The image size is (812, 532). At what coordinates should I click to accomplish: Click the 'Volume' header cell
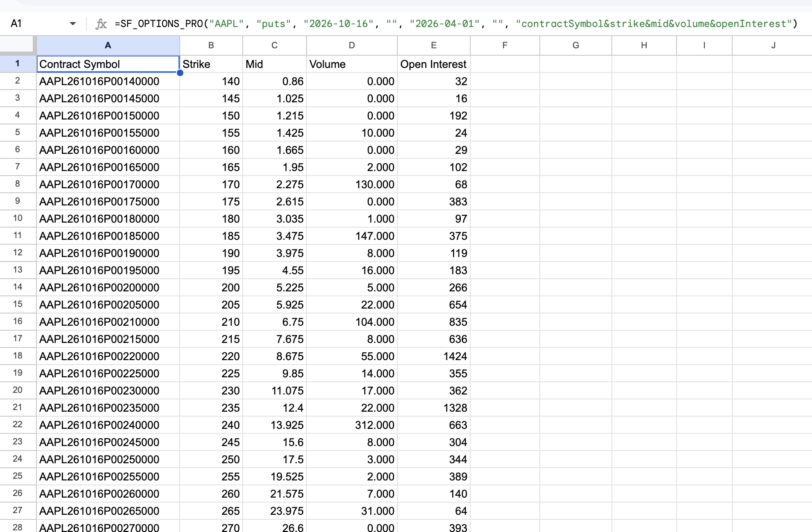point(352,64)
